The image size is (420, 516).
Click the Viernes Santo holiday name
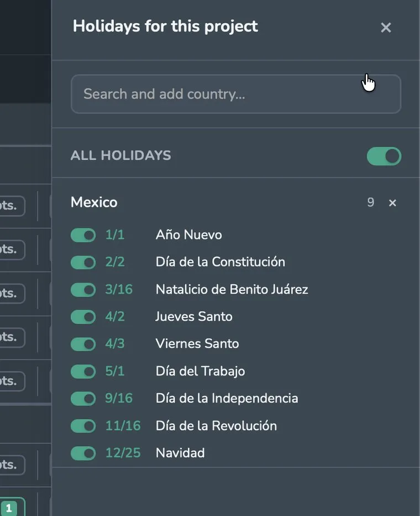(197, 343)
